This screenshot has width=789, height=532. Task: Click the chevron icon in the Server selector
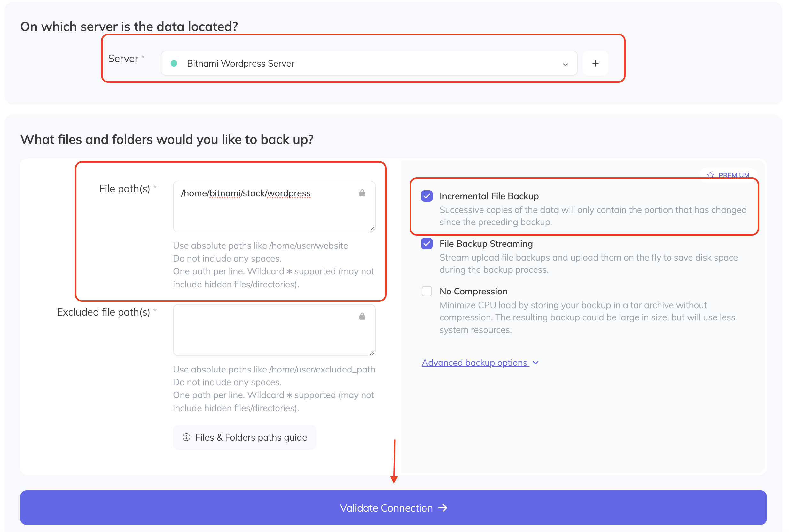(565, 65)
